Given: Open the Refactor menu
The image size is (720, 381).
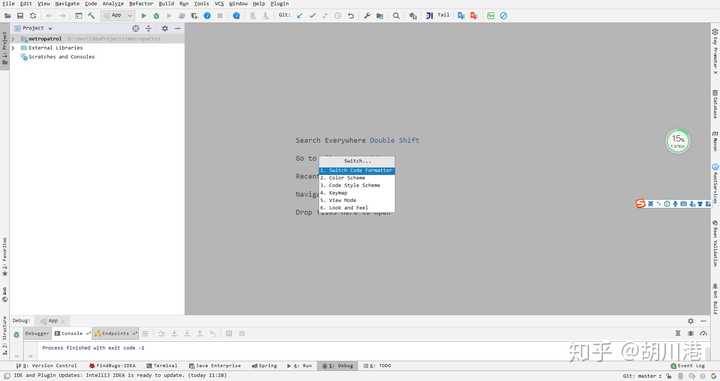Looking at the screenshot, I should click(x=141, y=4).
